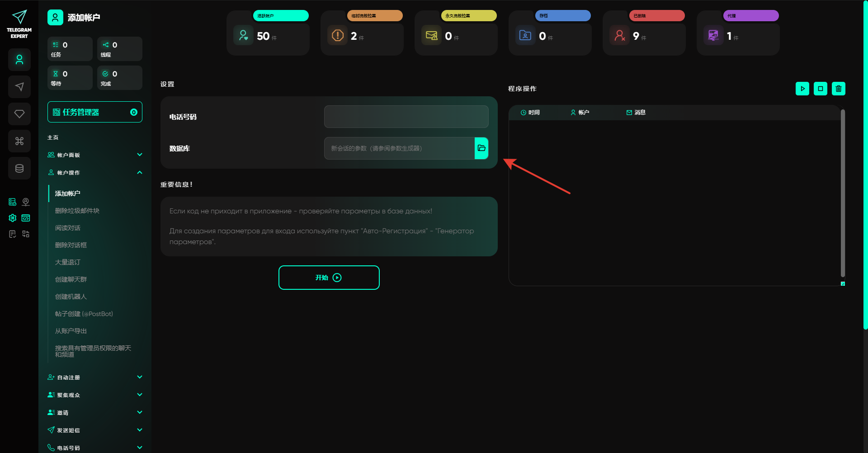This screenshot has width=868, height=453.
Task: Open the accounts section in left rail
Action: pyautogui.click(x=19, y=60)
